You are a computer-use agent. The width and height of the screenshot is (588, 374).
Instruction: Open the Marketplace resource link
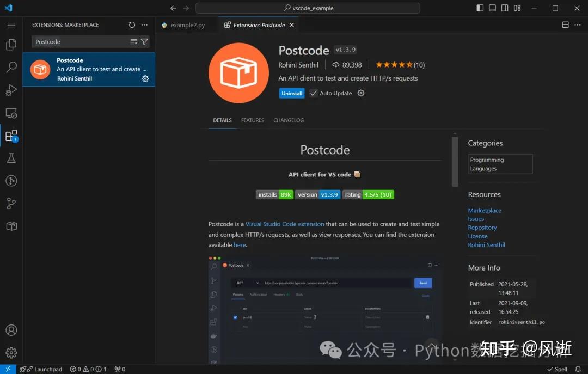pyautogui.click(x=485, y=211)
